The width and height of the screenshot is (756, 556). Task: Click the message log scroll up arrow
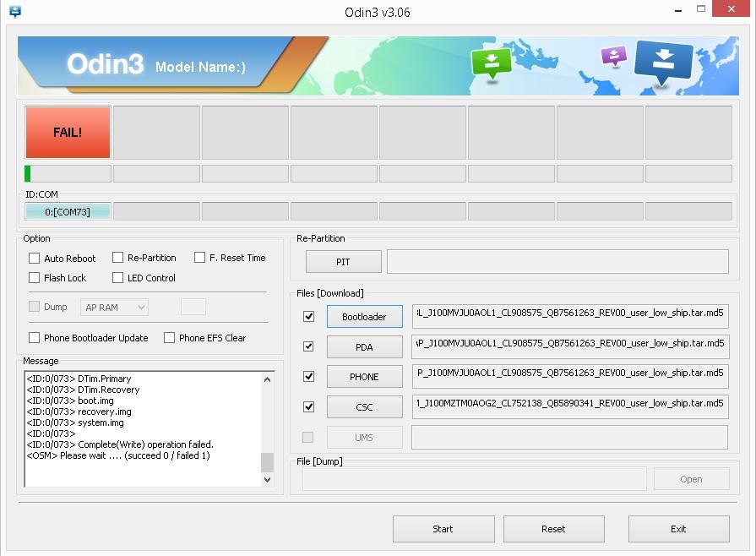tap(268, 379)
